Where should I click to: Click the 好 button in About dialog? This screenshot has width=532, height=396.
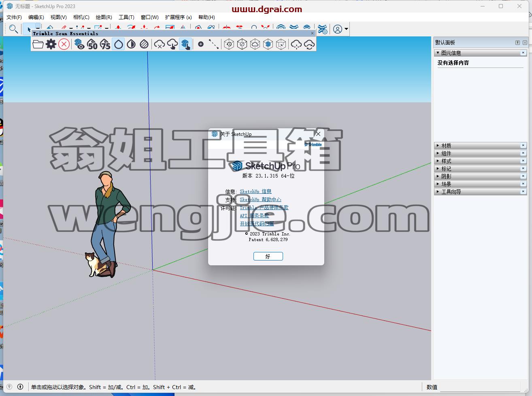(268, 256)
